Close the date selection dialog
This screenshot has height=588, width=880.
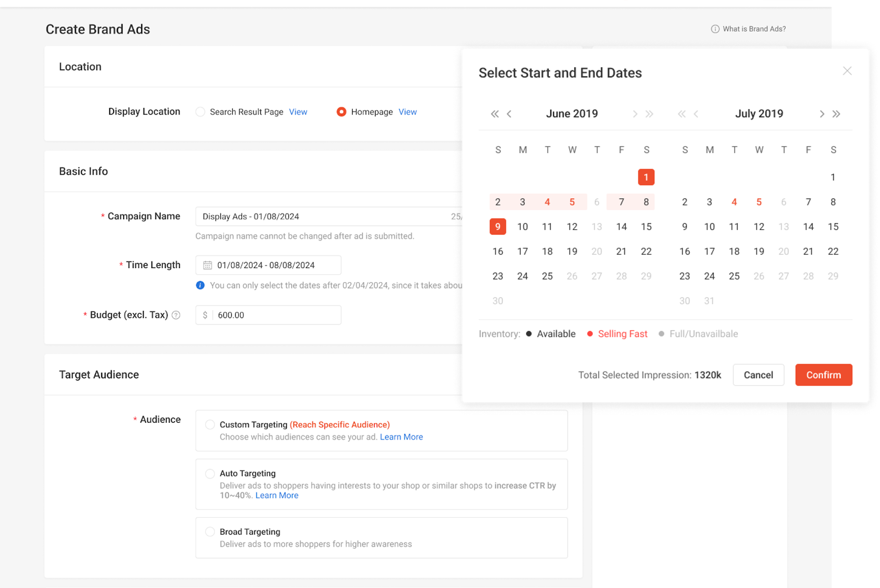tap(847, 71)
